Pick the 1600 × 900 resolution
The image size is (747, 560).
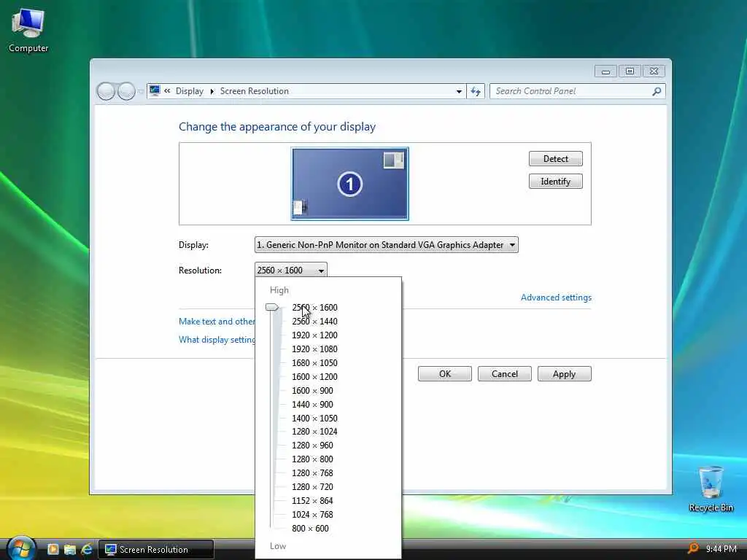click(x=312, y=391)
